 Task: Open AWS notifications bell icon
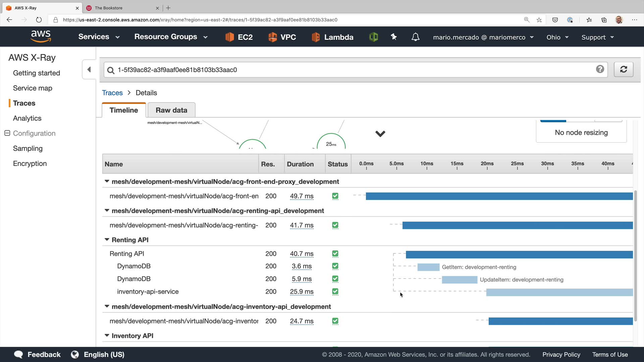click(x=415, y=37)
